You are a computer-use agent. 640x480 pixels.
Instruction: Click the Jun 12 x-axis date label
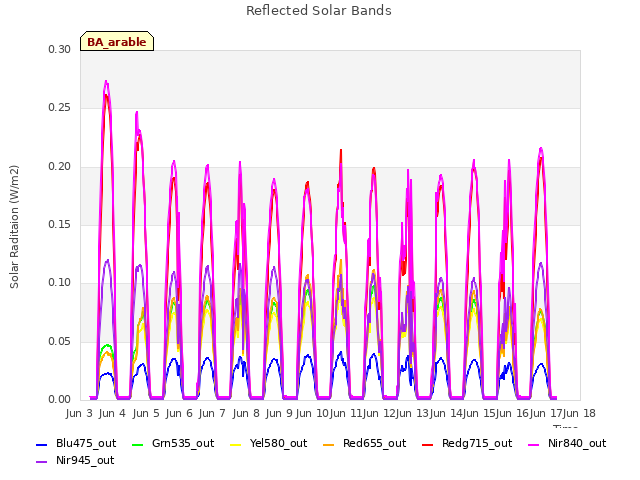coord(378,413)
